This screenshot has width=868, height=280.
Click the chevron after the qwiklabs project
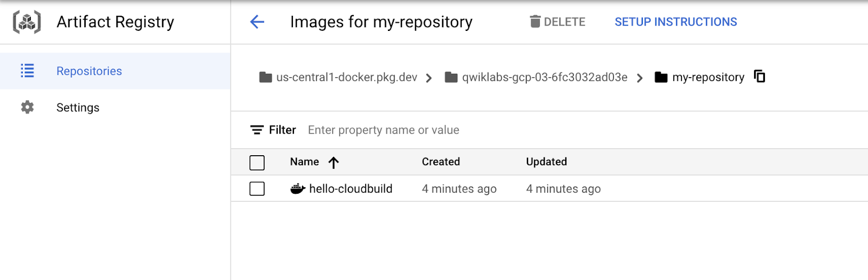click(640, 78)
